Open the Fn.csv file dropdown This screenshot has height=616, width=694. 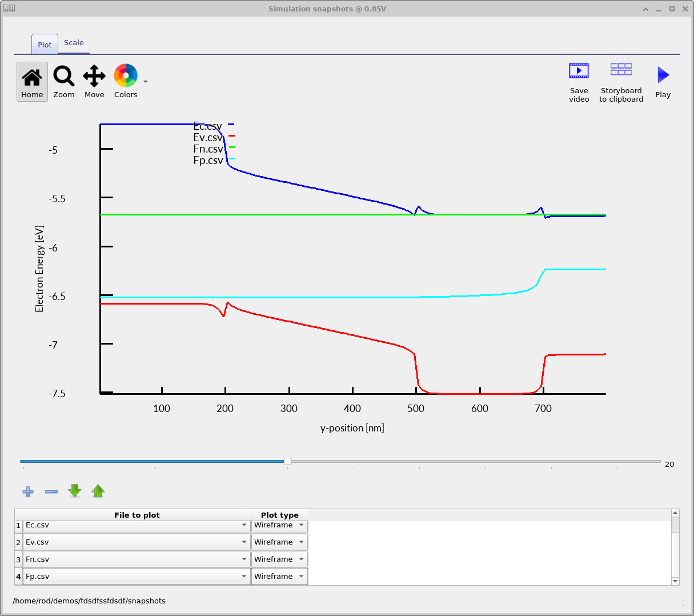tap(137, 559)
